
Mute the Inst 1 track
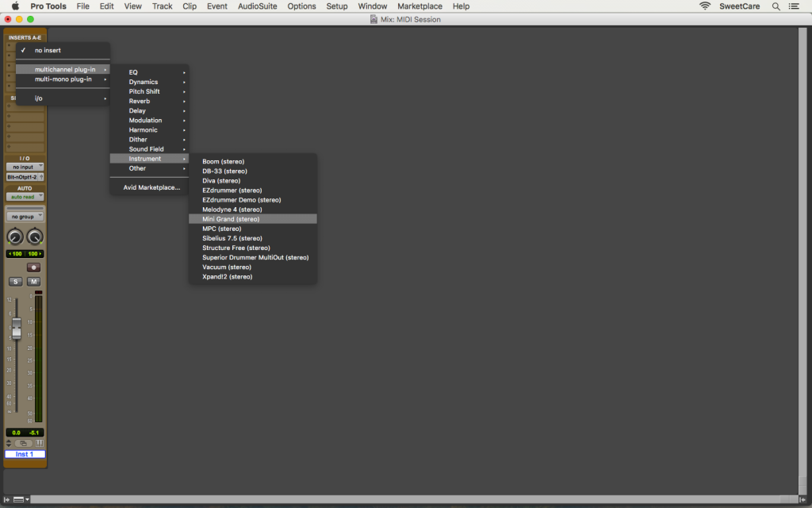click(34, 282)
